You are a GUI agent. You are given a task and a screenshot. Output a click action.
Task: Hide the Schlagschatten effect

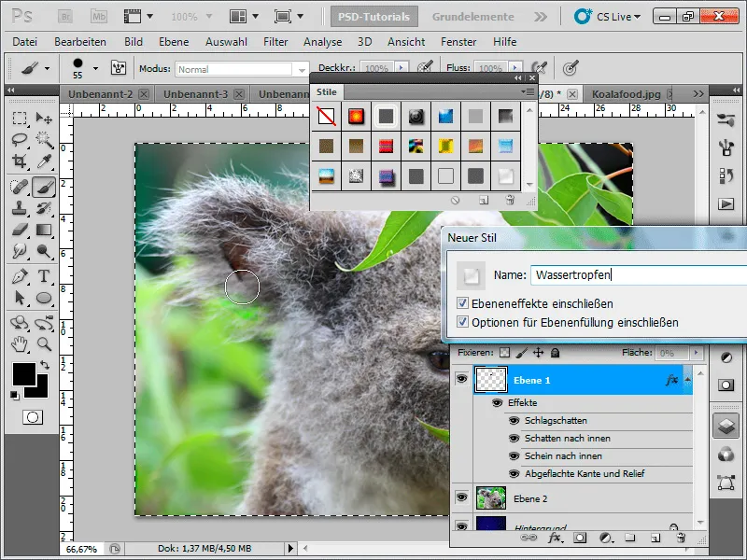click(514, 421)
